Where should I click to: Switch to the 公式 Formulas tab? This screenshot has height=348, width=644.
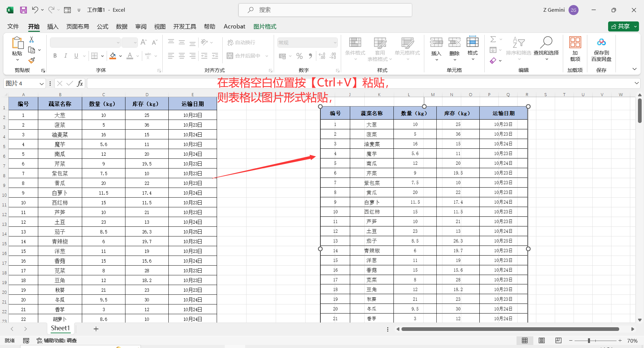(x=103, y=26)
